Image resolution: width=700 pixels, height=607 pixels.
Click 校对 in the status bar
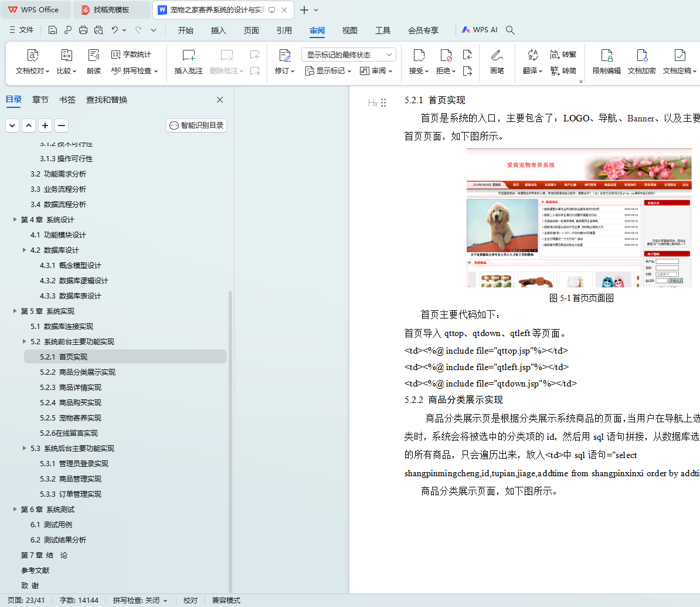pyautogui.click(x=190, y=601)
